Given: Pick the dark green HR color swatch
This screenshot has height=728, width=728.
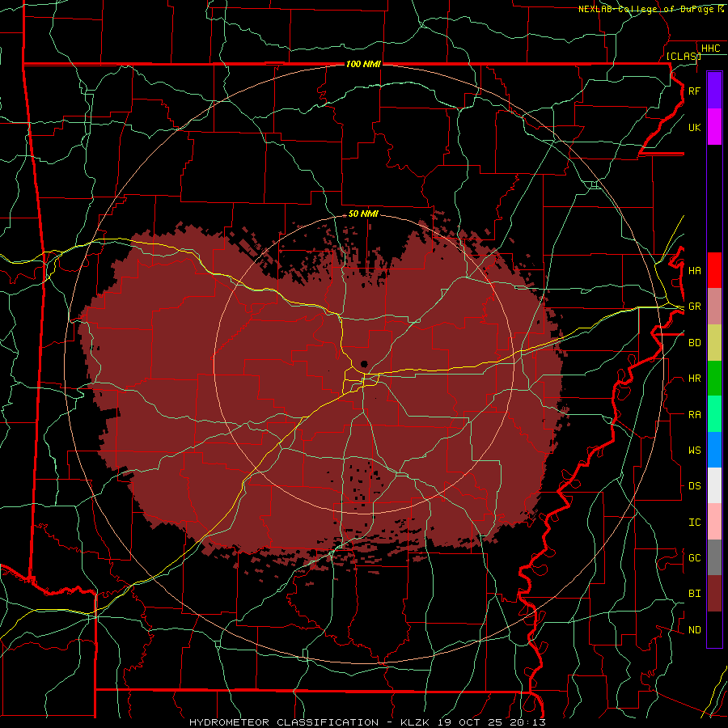Looking at the screenshot, I should [x=714, y=379].
